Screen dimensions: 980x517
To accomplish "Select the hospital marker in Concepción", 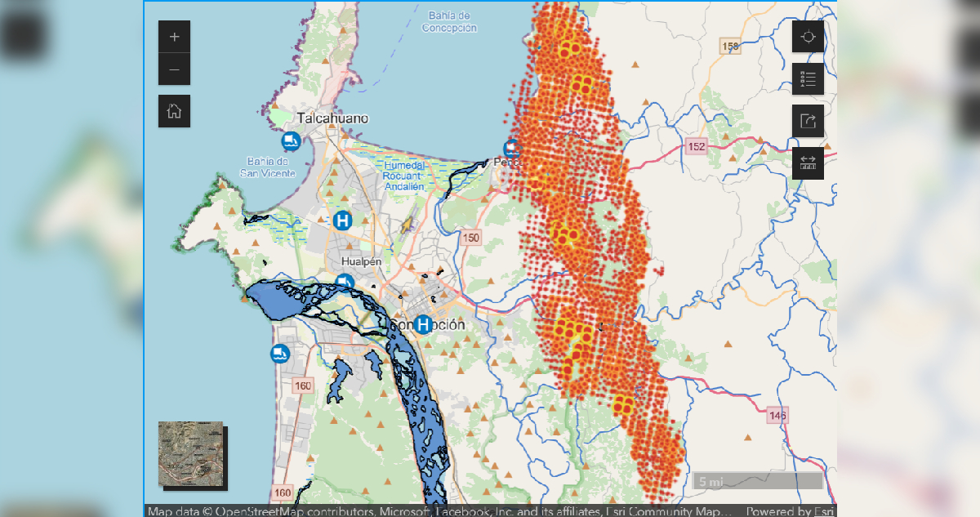I will click(423, 326).
